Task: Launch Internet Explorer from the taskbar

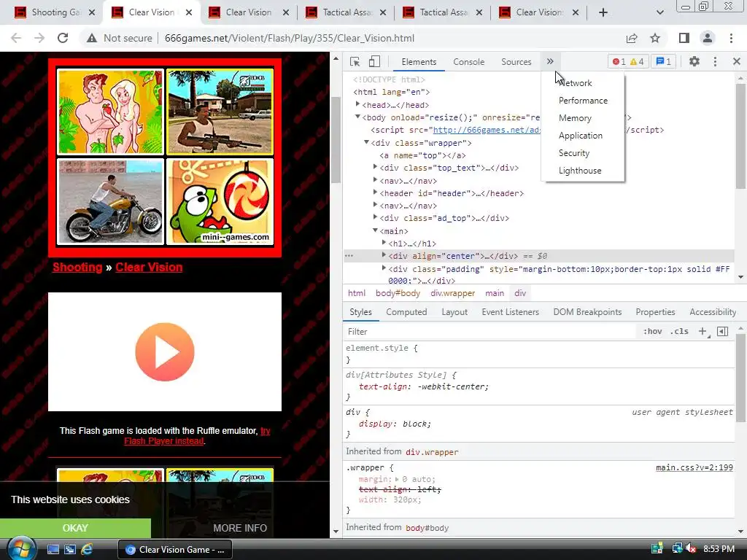Action: (88, 550)
